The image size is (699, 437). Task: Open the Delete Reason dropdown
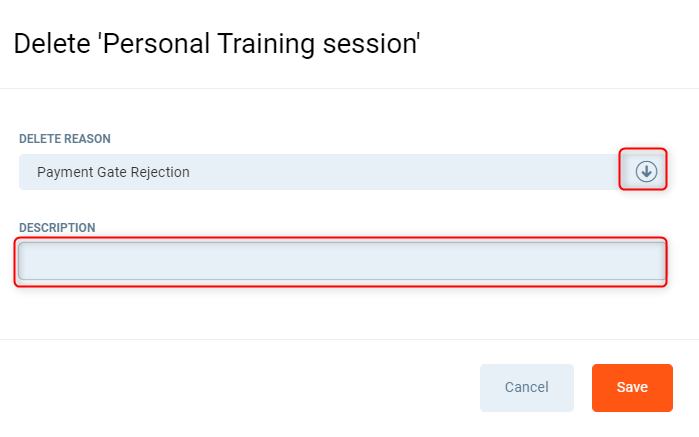point(320,172)
